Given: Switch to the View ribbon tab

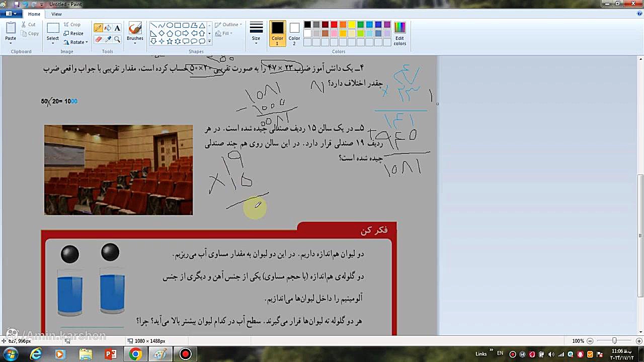Looking at the screenshot, I should click(x=56, y=14).
